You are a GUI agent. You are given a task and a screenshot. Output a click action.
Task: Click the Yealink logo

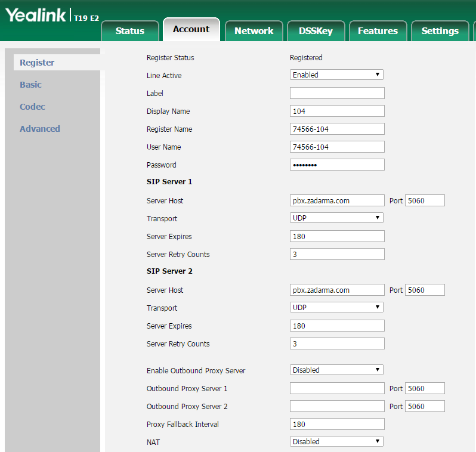36,16
